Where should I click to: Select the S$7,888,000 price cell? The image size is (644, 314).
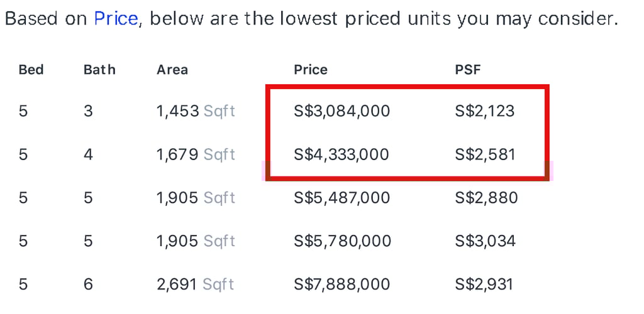[341, 284]
